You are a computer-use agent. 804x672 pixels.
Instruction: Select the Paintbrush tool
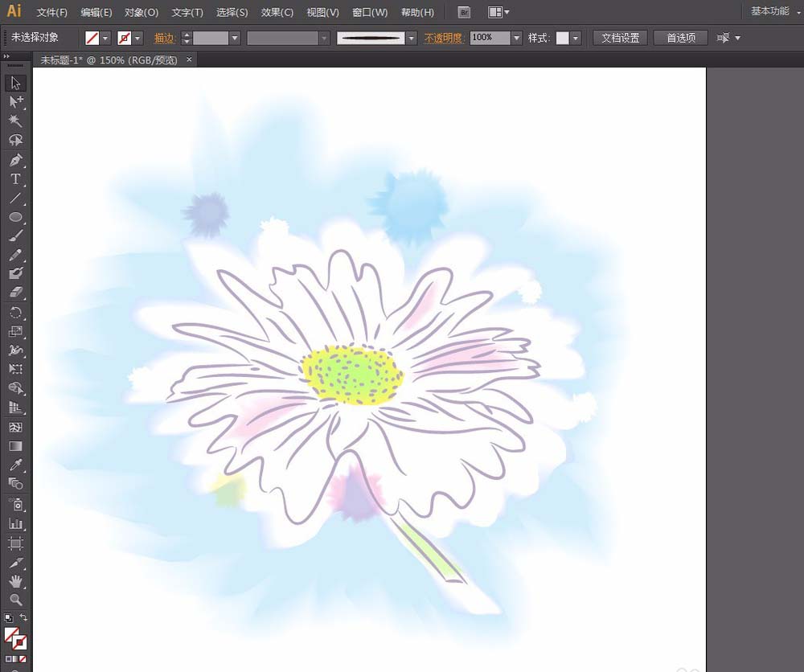[15, 236]
